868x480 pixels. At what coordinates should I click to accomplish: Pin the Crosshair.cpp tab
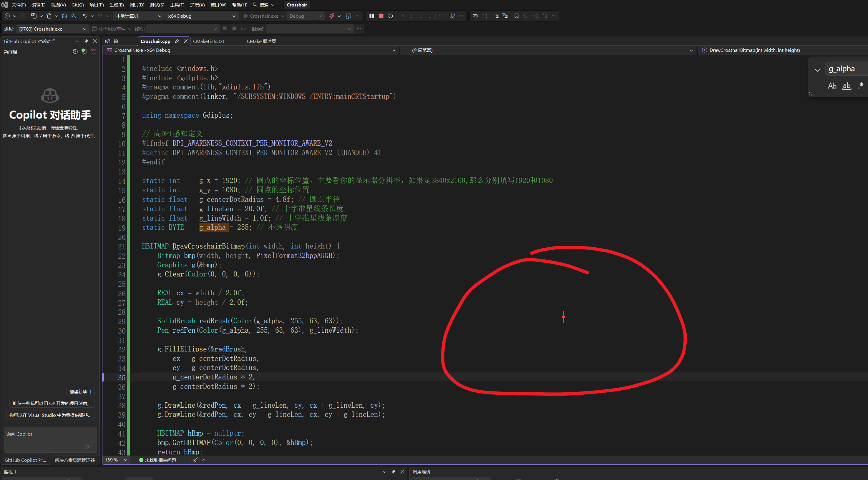pos(177,41)
